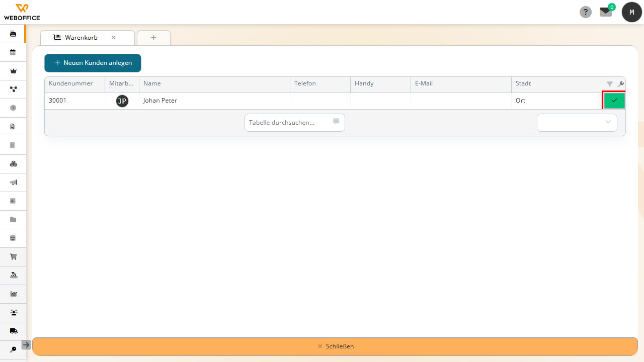
Task: Open the shopping cart sidebar icon
Action: (x=13, y=256)
